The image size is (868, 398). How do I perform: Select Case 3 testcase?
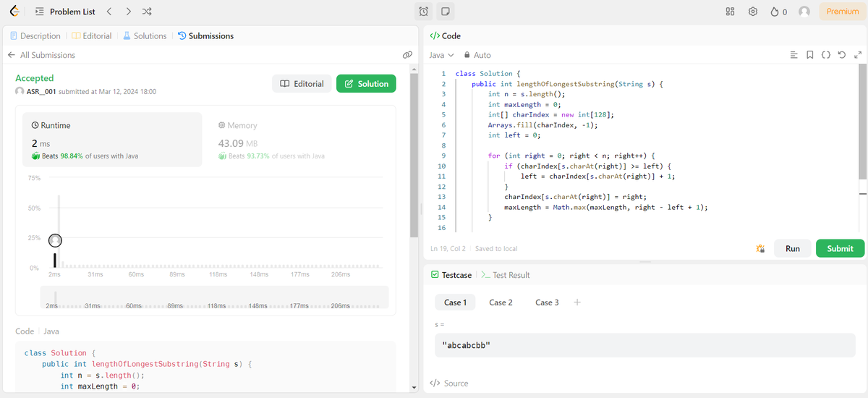pos(547,302)
